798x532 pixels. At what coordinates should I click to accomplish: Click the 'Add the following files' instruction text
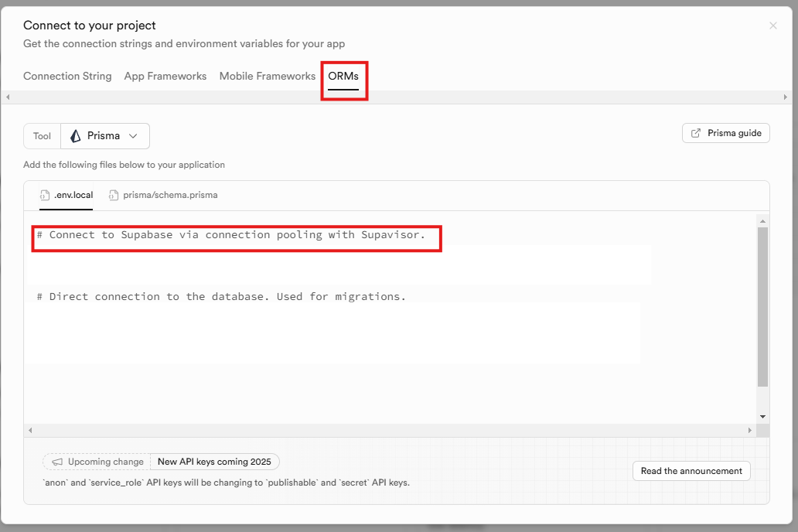tap(124, 165)
